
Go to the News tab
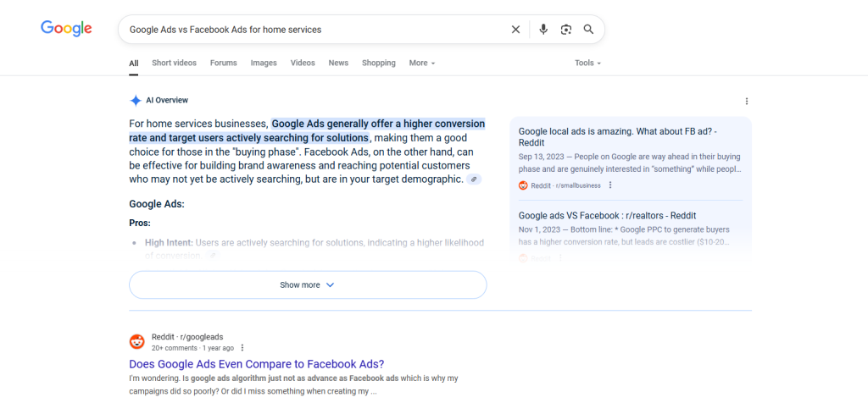click(x=338, y=63)
